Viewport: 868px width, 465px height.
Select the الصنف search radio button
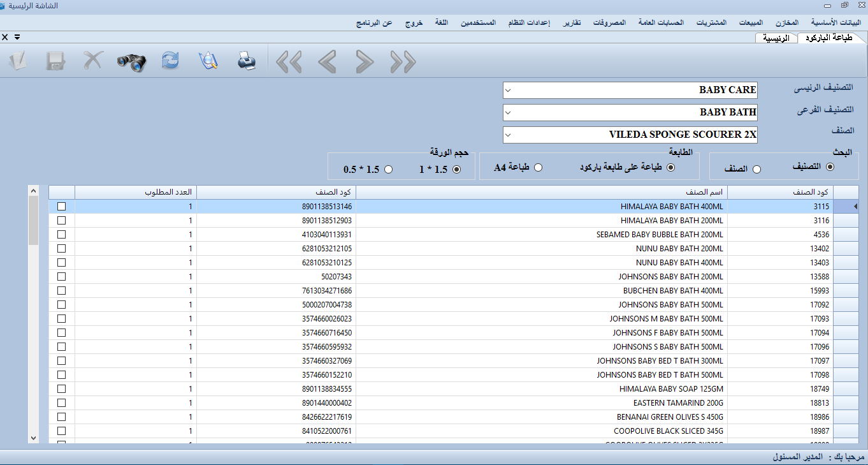[756, 169]
